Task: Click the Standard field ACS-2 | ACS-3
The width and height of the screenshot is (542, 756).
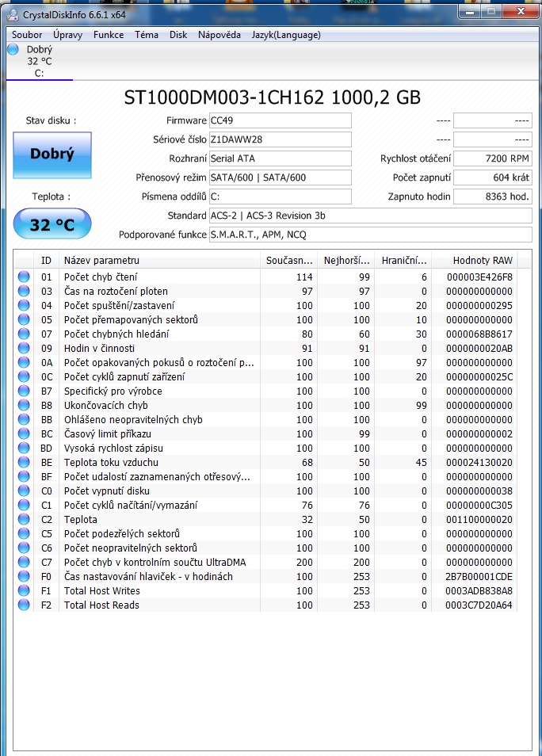Action: tap(370, 216)
